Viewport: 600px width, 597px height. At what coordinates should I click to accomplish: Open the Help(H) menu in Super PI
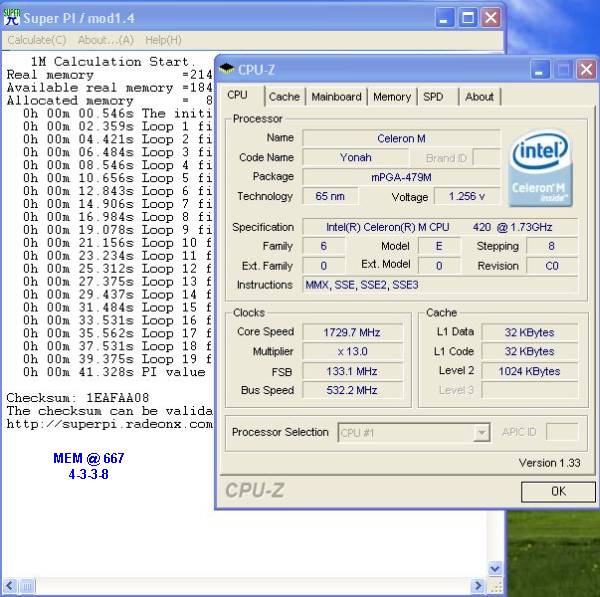163,40
